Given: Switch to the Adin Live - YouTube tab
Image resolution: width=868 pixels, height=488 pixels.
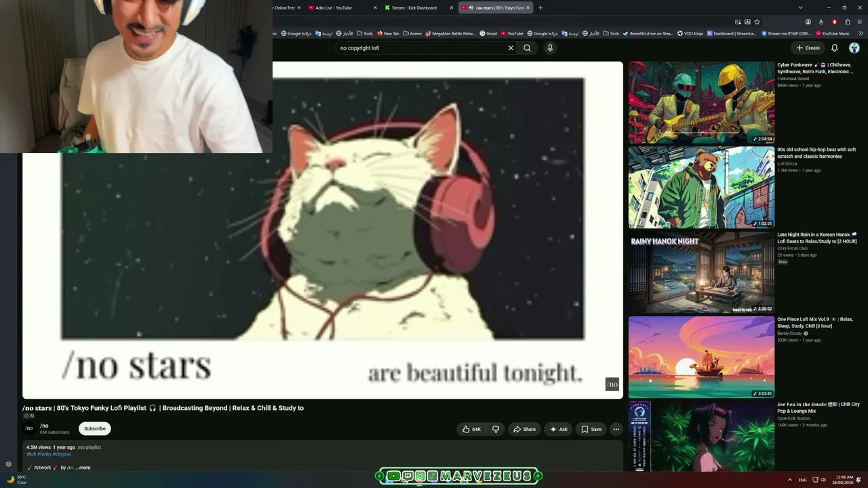Looking at the screenshot, I should click(x=343, y=7).
